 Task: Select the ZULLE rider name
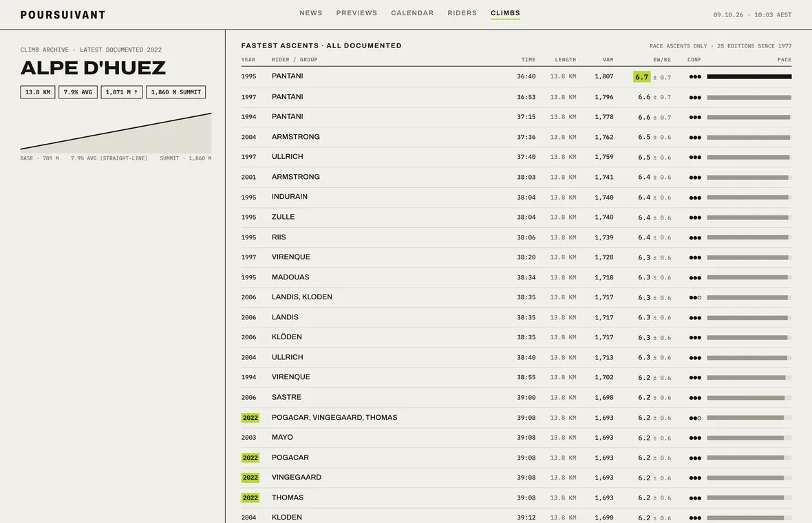tap(284, 217)
